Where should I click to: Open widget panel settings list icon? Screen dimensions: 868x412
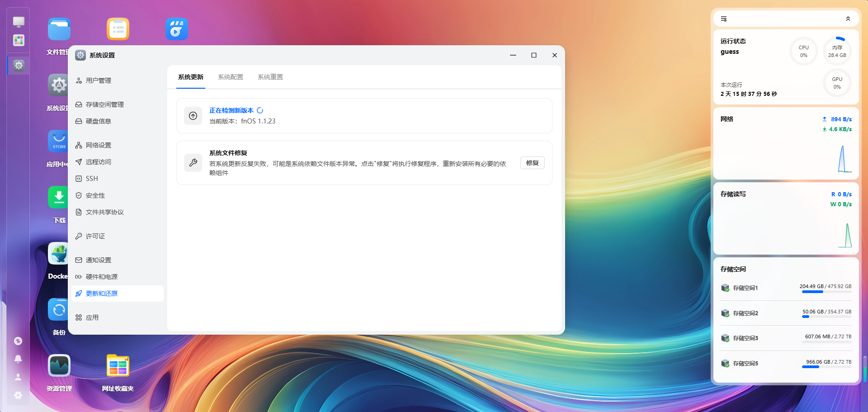(724, 19)
